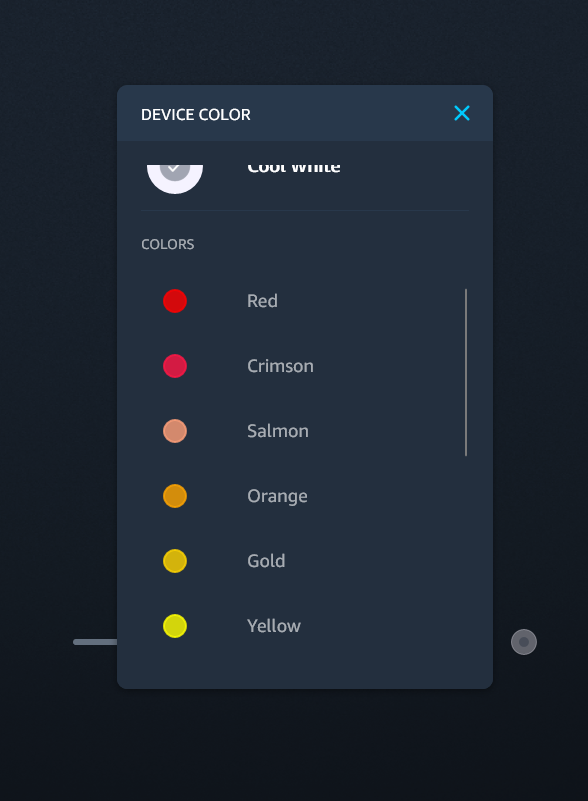The image size is (588, 801).
Task: Click the DEVICE COLOR dialog title
Action: [x=196, y=114]
